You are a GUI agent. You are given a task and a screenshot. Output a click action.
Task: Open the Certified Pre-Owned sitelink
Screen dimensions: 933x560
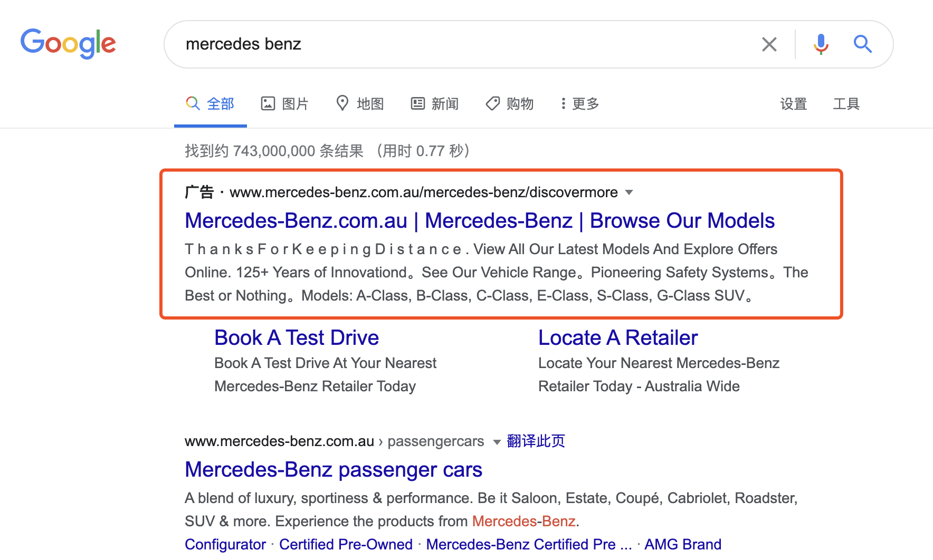click(346, 544)
